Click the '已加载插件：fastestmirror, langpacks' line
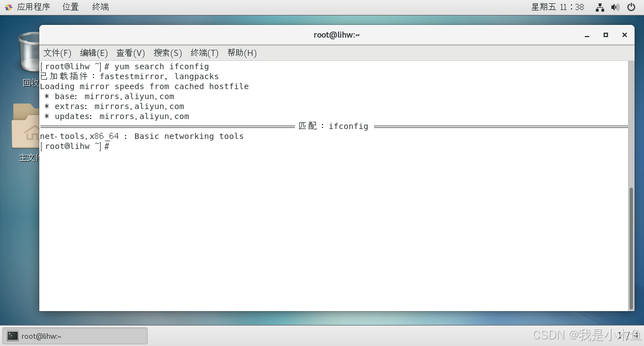644x346 pixels. tap(129, 76)
